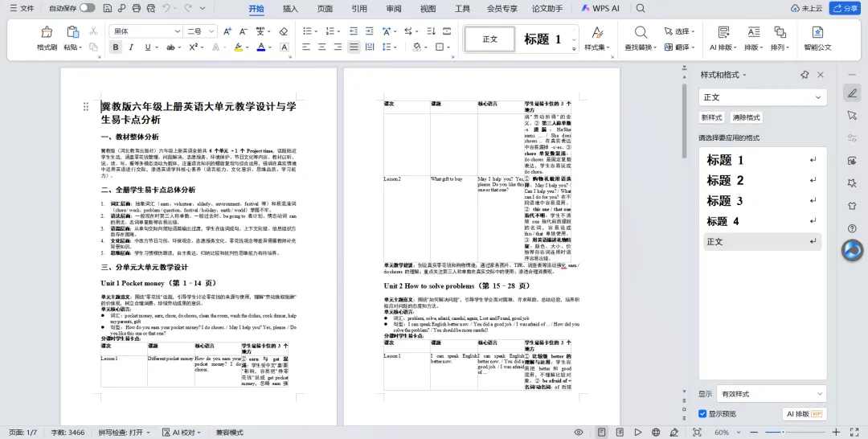Apply Italic formatting icon
This screenshot has height=439, width=868.
click(x=131, y=47)
